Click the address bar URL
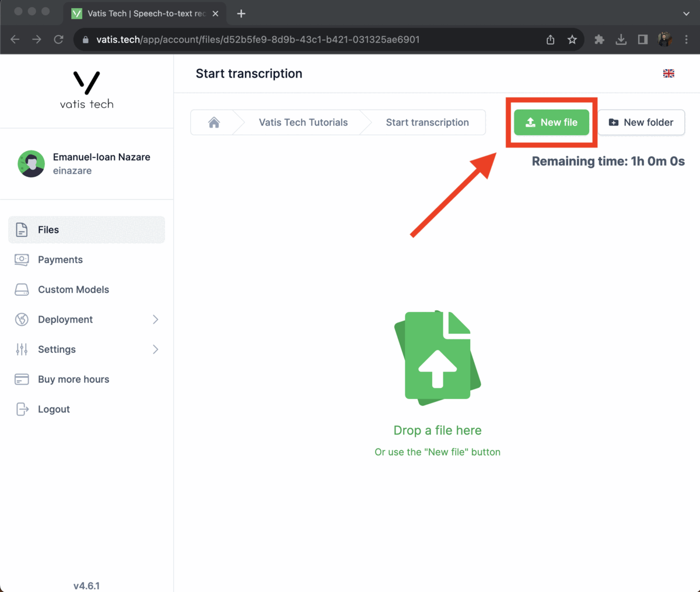 click(x=258, y=40)
